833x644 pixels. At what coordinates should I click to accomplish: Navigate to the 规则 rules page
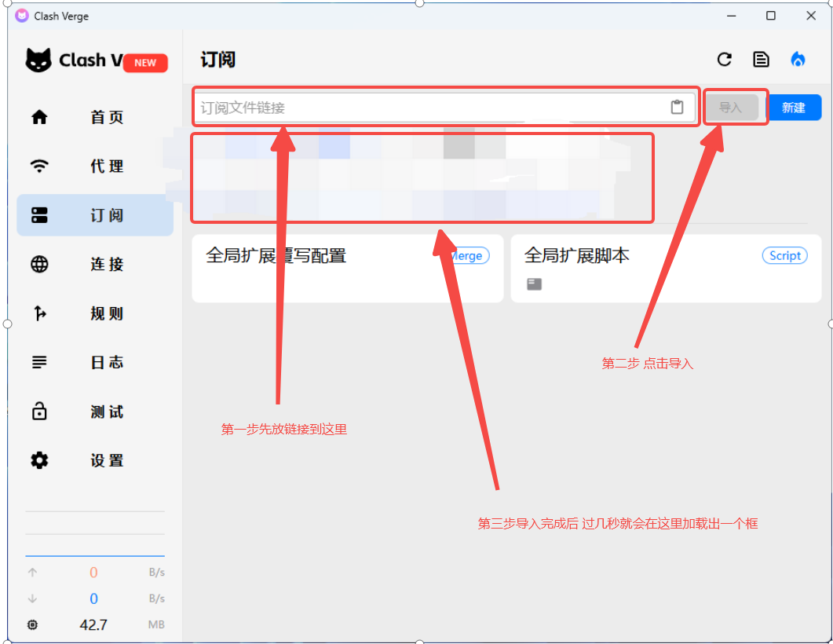click(95, 314)
